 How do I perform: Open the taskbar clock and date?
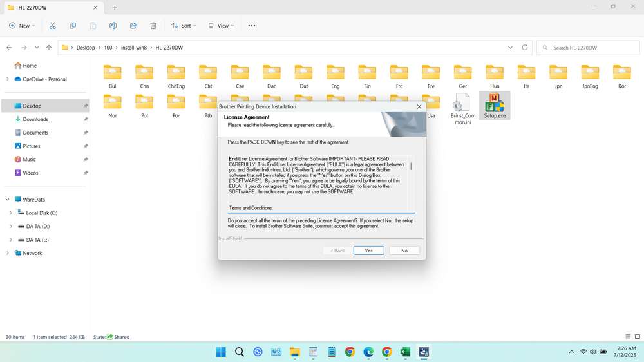(x=625, y=351)
